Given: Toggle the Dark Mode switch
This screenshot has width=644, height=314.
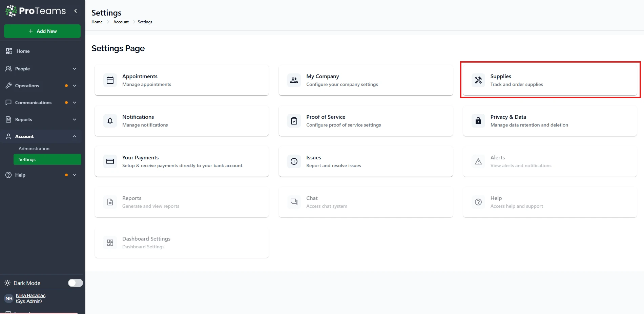Looking at the screenshot, I should [x=75, y=283].
